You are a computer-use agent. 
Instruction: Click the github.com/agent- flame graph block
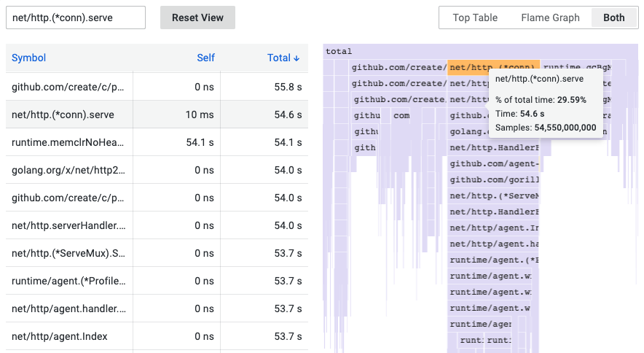pyautogui.click(x=493, y=164)
